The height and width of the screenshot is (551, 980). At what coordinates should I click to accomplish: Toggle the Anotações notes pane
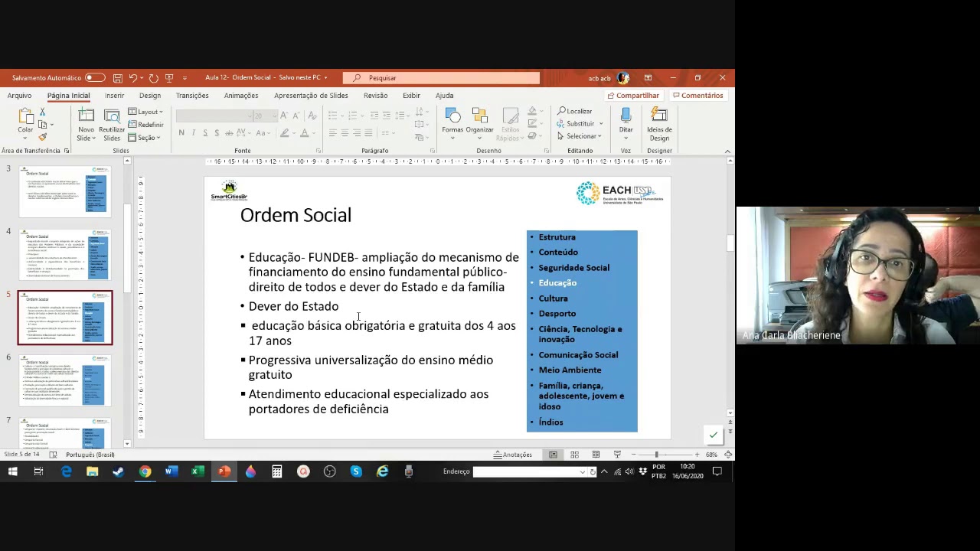513,455
